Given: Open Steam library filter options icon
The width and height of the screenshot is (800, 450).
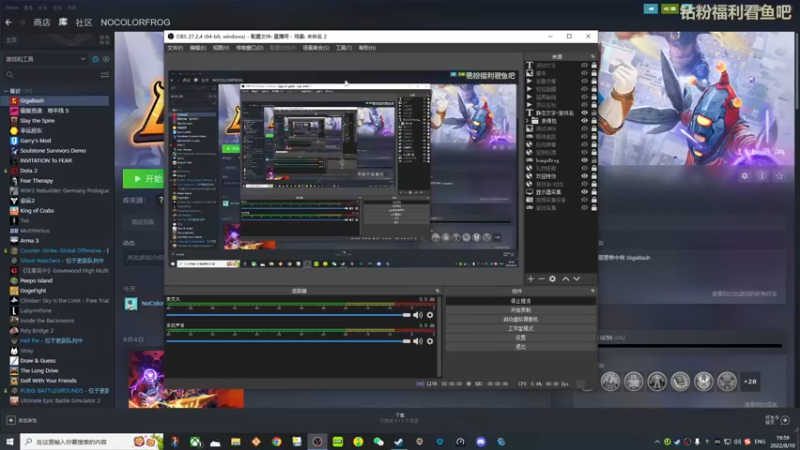Looking at the screenshot, I should (x=105, y=75).
